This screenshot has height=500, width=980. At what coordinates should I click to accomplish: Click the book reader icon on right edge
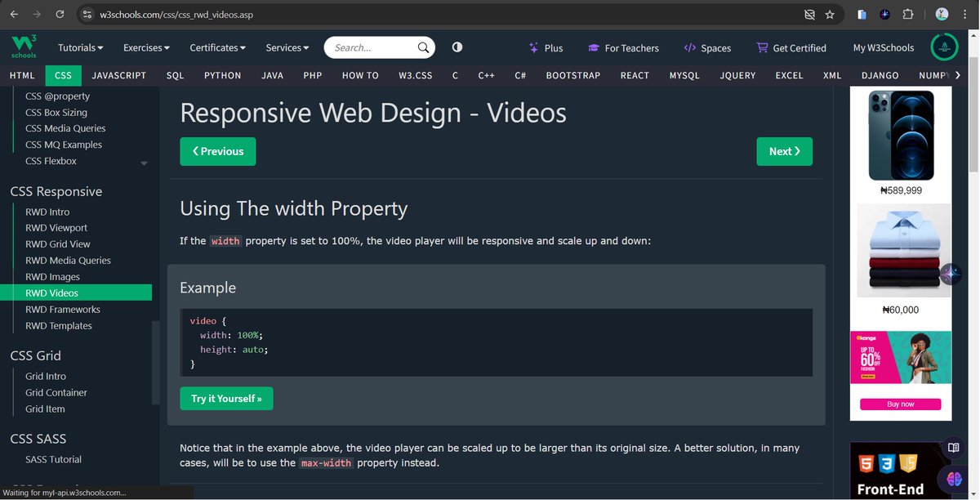pos(954,448)
